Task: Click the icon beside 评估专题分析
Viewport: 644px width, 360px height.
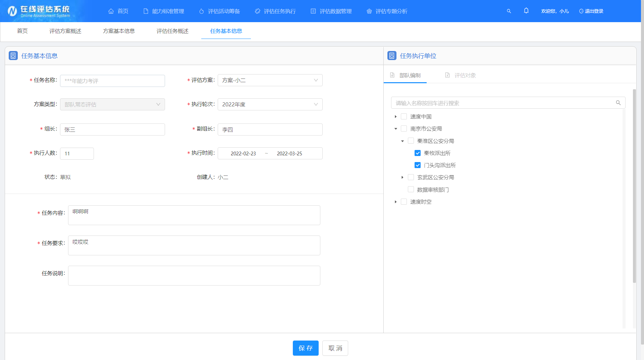Action: click(369, 11)
